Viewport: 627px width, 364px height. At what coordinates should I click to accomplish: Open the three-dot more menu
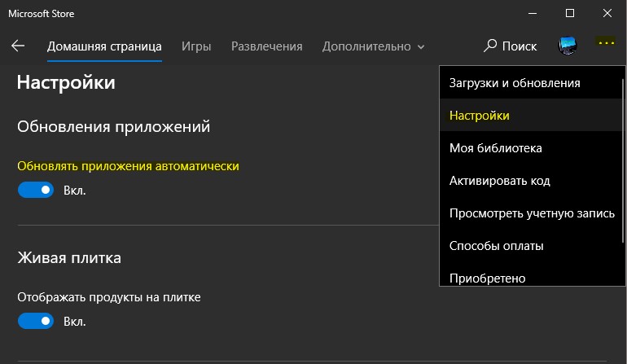pyautogui.click(x=606, y=42)
